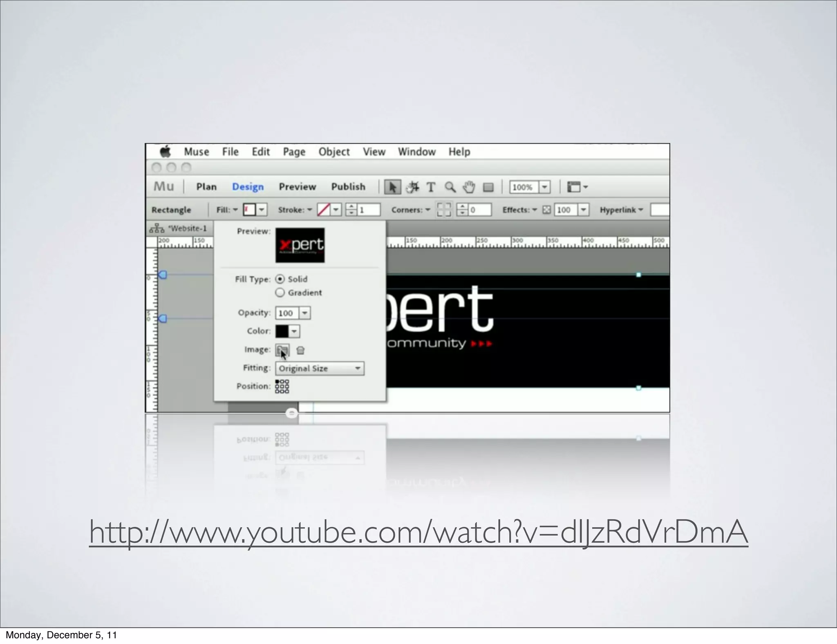Open the View menu

pyautogui.click(x=374, y=152)
